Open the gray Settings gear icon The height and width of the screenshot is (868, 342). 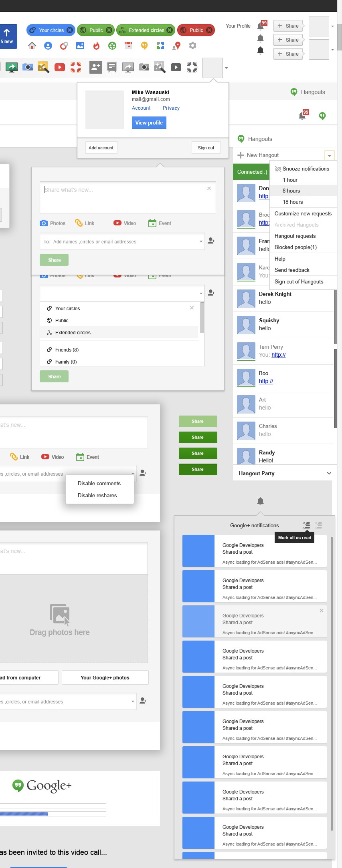pyautogui.click(x=192, y=46)
